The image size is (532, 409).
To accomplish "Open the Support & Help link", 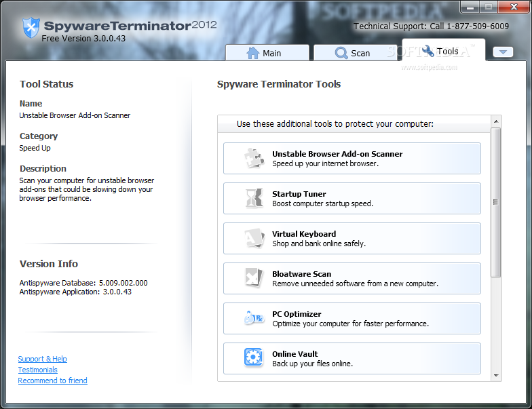I will coord(42,359).
